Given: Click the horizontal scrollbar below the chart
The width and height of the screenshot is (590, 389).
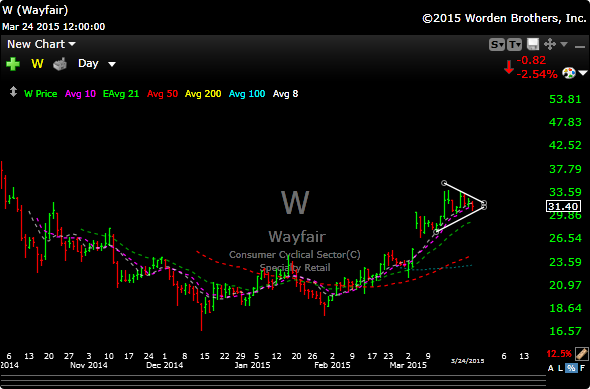Looking at the screenshot, I should tap(273, 381).
